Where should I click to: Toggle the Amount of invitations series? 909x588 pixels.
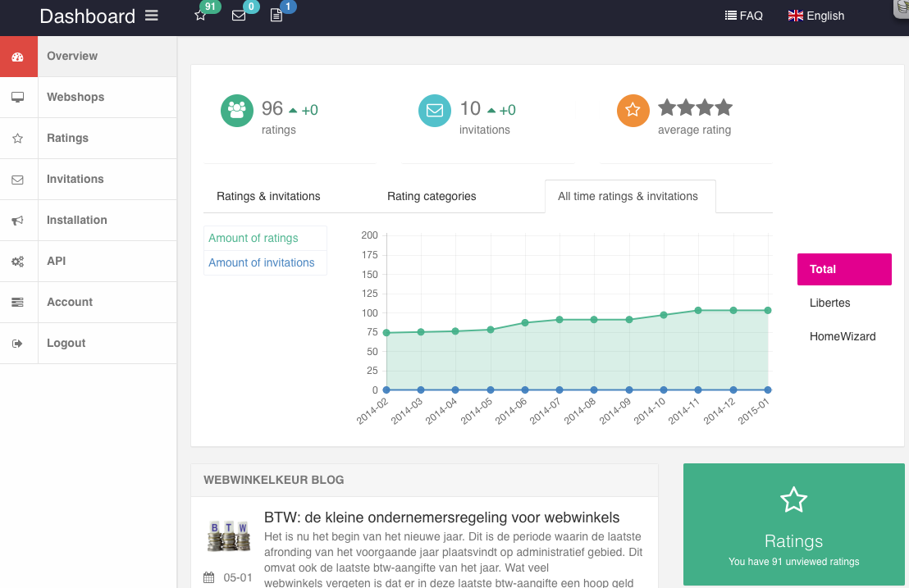262,262
